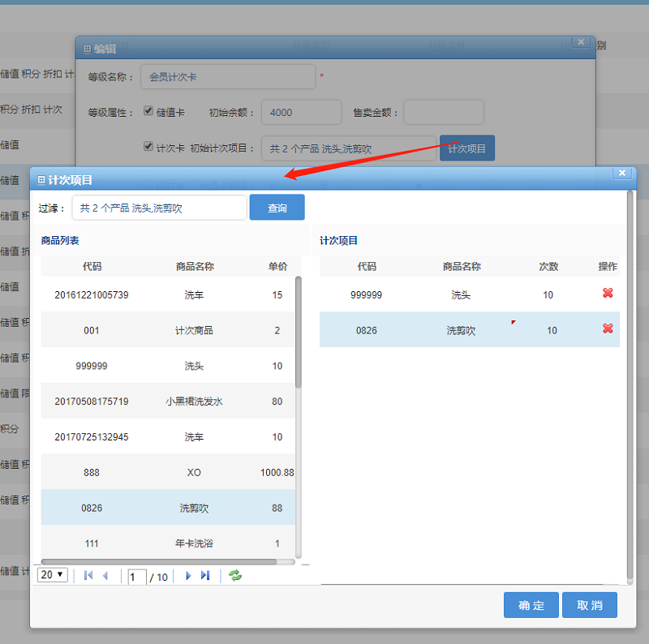649x644 pixels.
Task: Delete 洗头 using its red X icon
Action: [608, 294]
